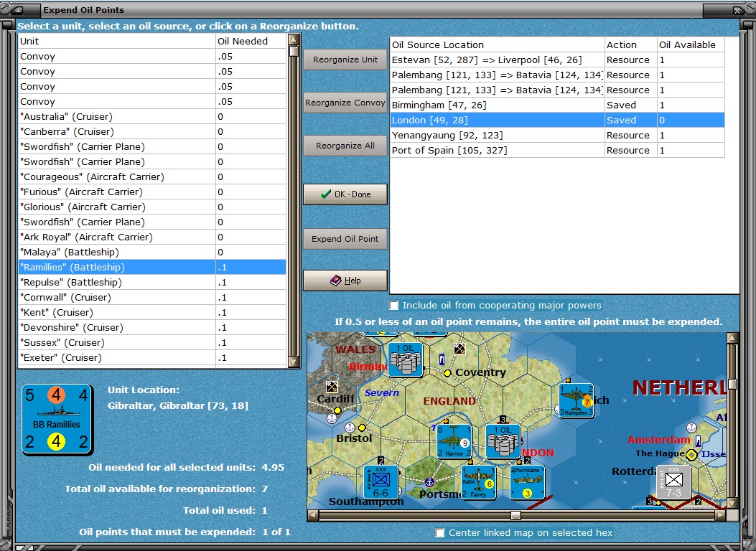Image resolution: width=756 pixels, height=551 pixels.
Task: Click the BB Ramillies unit counter image
Action: [x=57, y=419]
